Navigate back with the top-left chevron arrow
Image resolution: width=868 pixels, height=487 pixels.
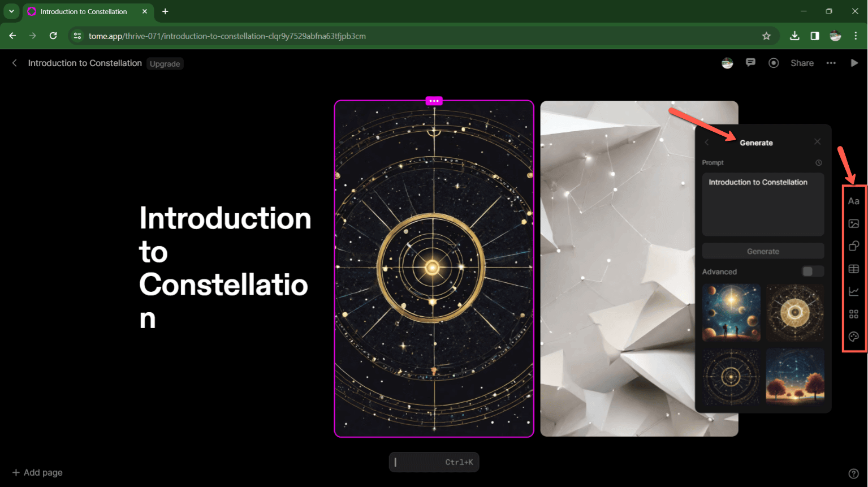[14, 63]
